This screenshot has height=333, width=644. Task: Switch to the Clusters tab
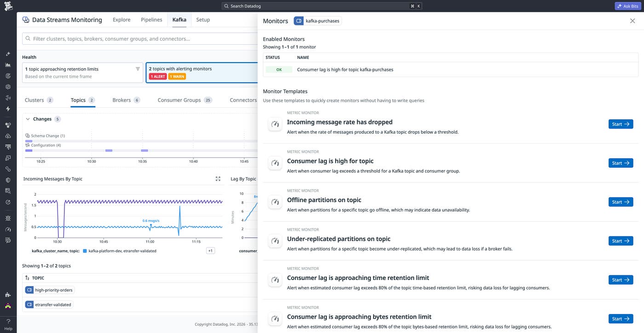pyautogui.click(x=39, y=100)
